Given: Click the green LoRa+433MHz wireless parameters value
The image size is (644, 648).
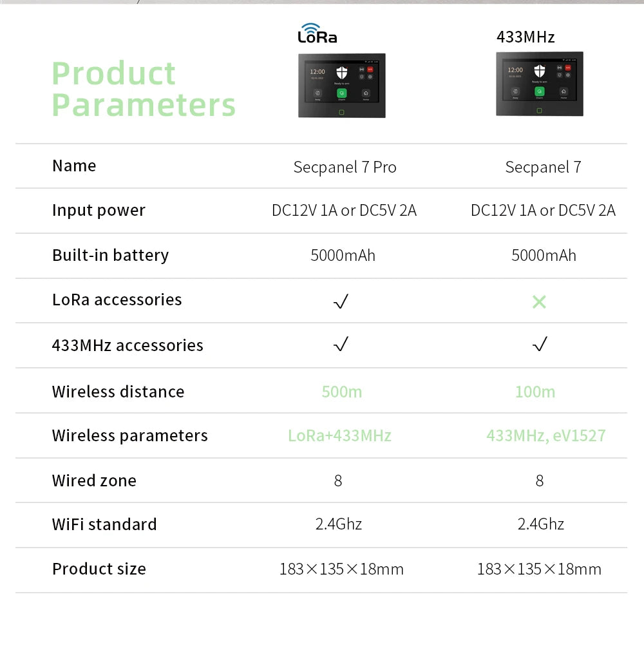Looking at the screenshot, I should coord(339,435).
